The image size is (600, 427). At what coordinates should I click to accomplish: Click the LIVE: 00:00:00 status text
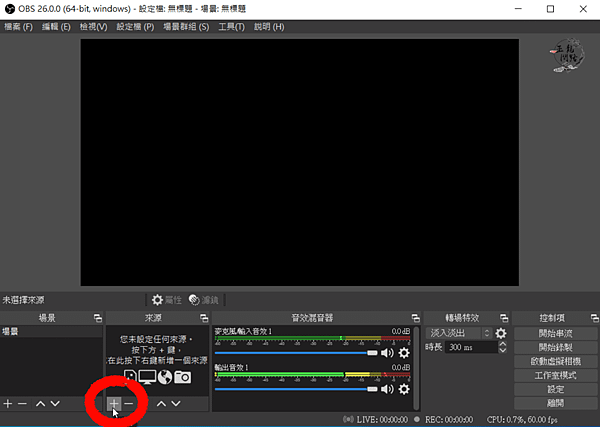(382, 420)
